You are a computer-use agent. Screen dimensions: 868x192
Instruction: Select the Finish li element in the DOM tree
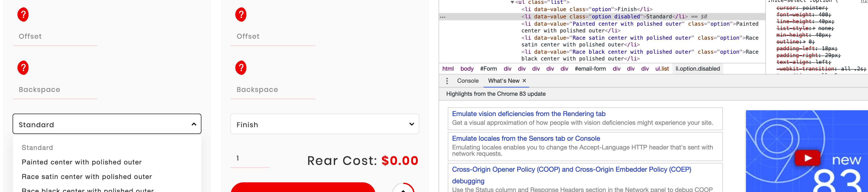[587, 9]
